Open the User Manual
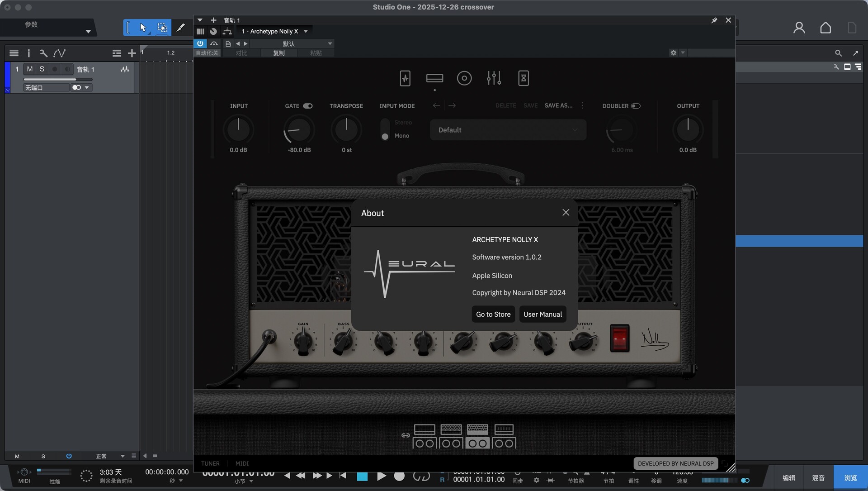The image size is (868, 491). point(542,314)
